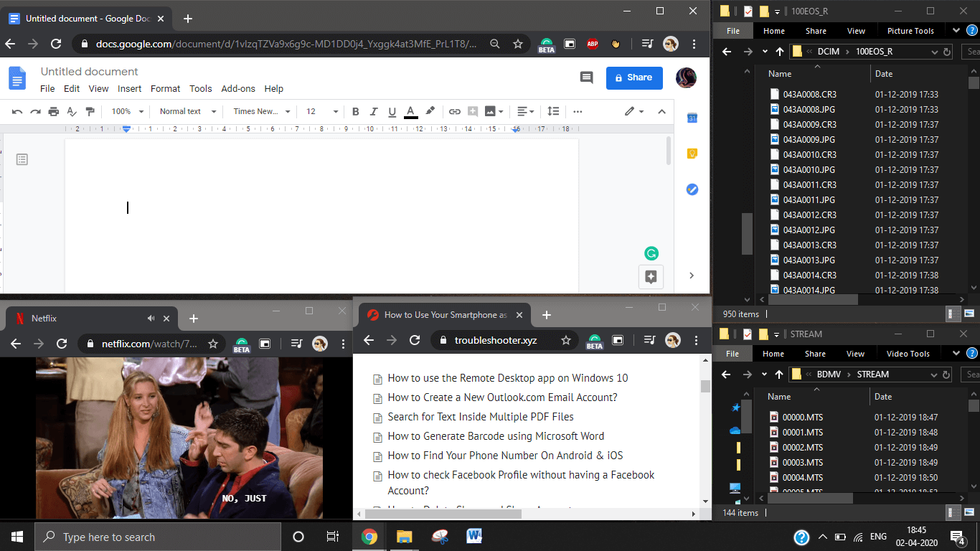This screenshot has width=980, height=551.
Task: Open the text color picker
Action: (410, 111)
